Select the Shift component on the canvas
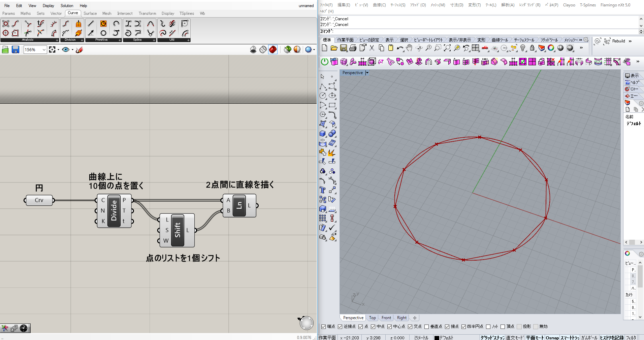 tap(177, 230)
